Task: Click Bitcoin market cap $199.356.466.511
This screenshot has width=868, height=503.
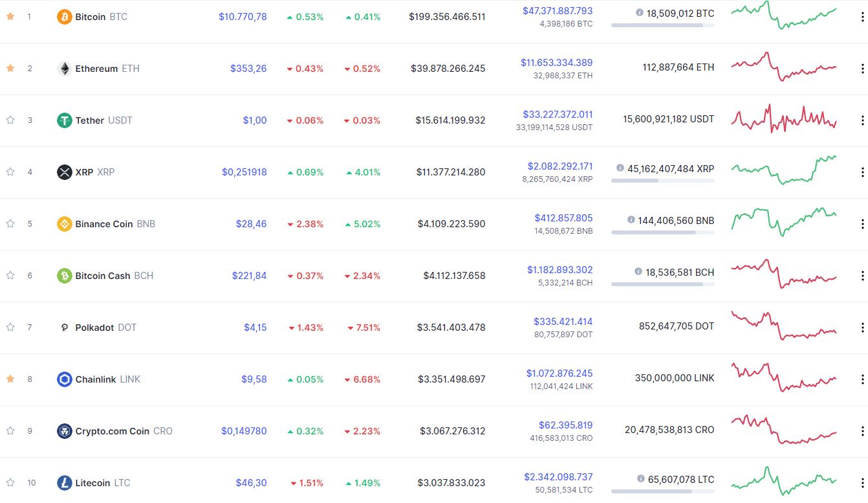Action: [447, 17]
